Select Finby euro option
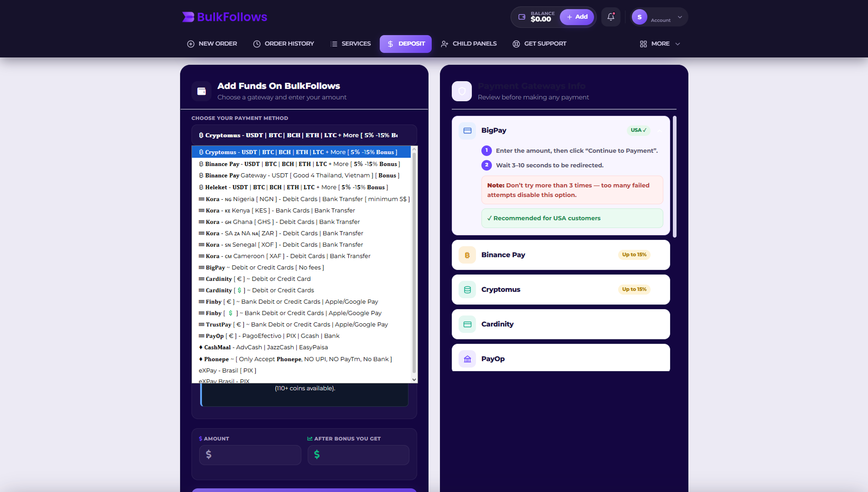The image size is (868, 492). [301, 302]
